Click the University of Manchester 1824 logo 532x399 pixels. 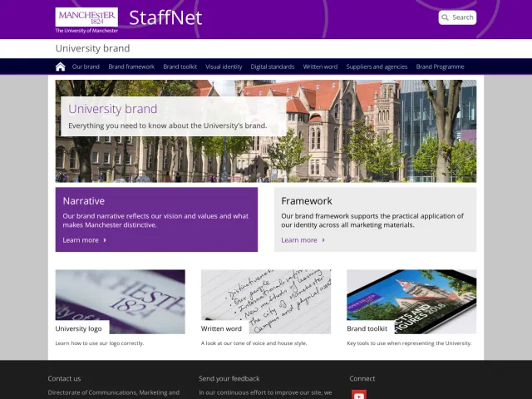tap(86, 17)
